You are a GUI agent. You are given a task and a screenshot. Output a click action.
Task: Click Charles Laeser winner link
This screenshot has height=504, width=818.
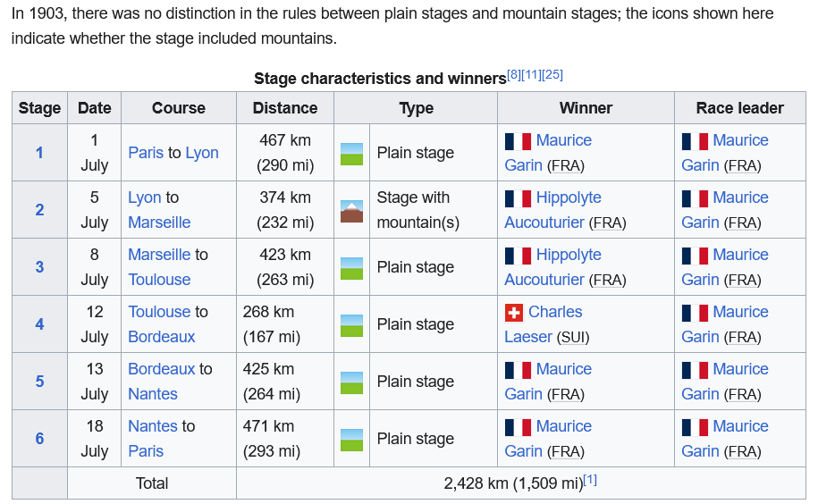(555, 312)
